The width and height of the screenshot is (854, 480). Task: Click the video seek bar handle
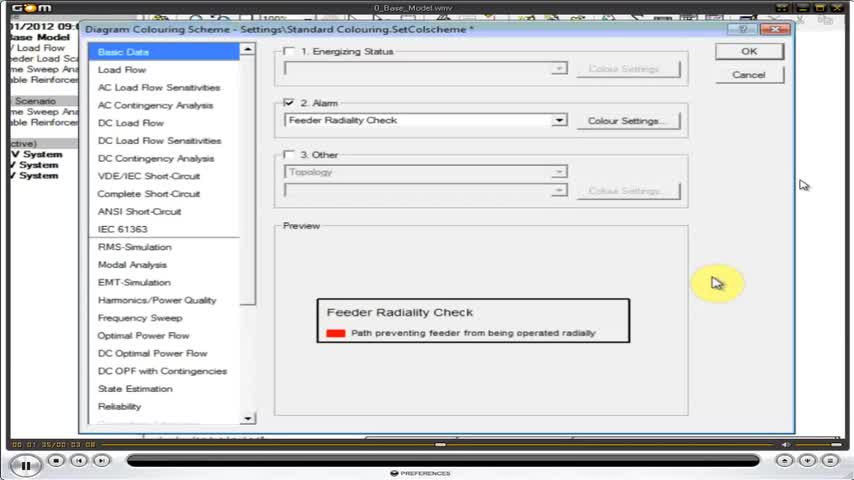click(441, 445)
